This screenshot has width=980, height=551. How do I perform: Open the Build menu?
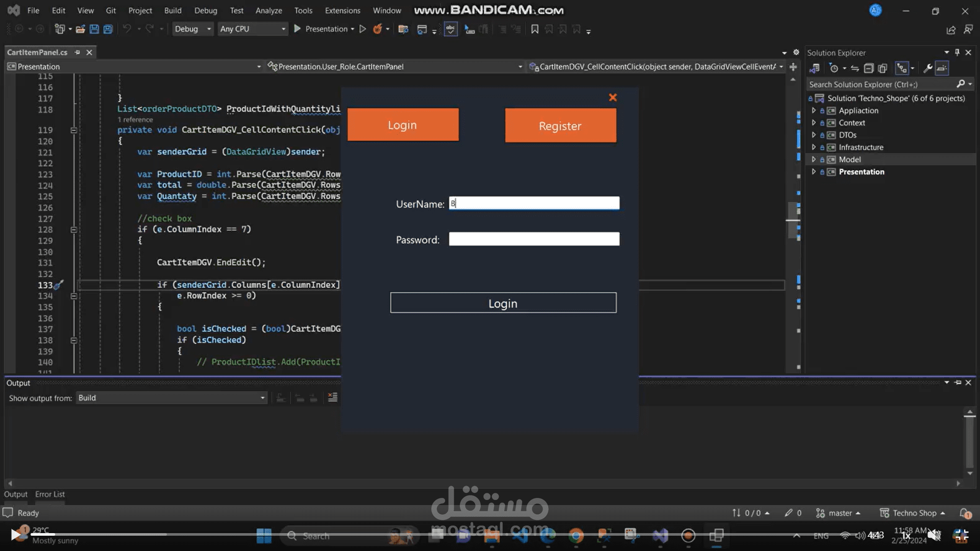(173, 10)
